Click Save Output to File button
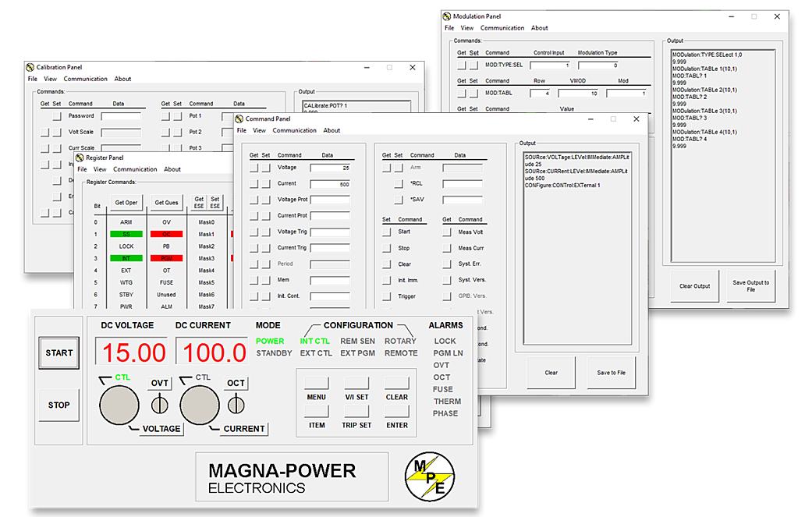This screenshot has height=517, width=812. 751,286
